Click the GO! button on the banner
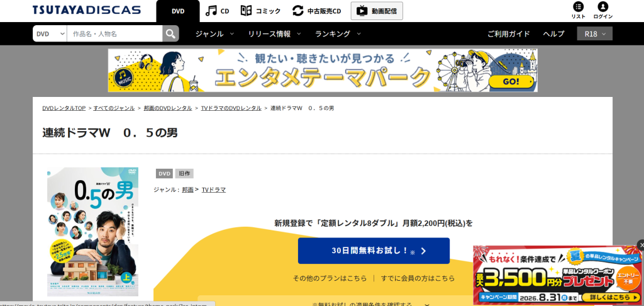This screenshot has height=306, width=644. 511,82
